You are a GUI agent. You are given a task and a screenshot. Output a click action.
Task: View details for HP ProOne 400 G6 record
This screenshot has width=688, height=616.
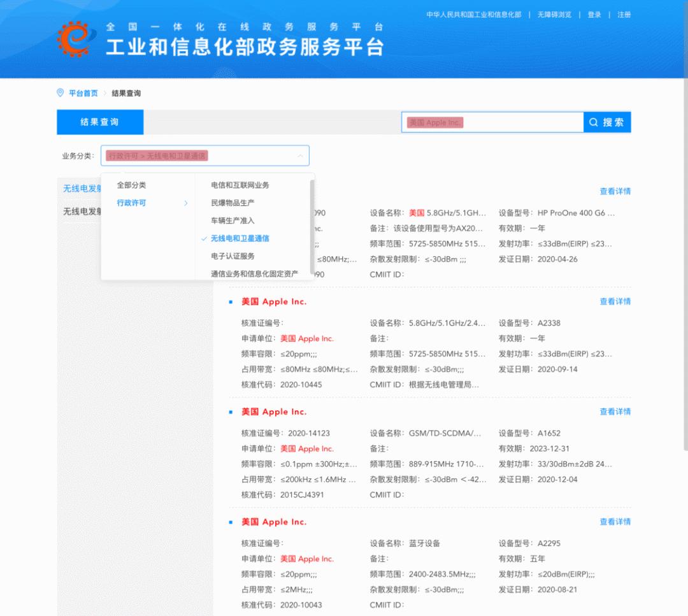pyautogui.click(x=615, y=191)
